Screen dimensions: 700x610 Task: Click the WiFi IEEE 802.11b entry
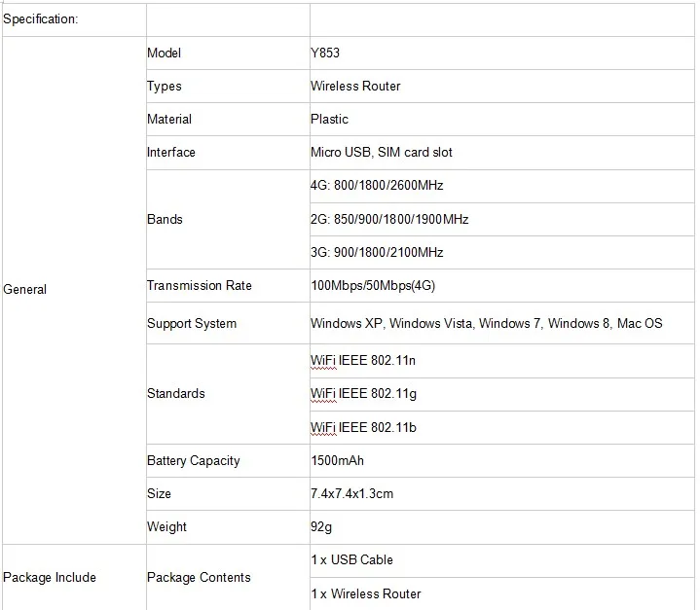point(363,427)
